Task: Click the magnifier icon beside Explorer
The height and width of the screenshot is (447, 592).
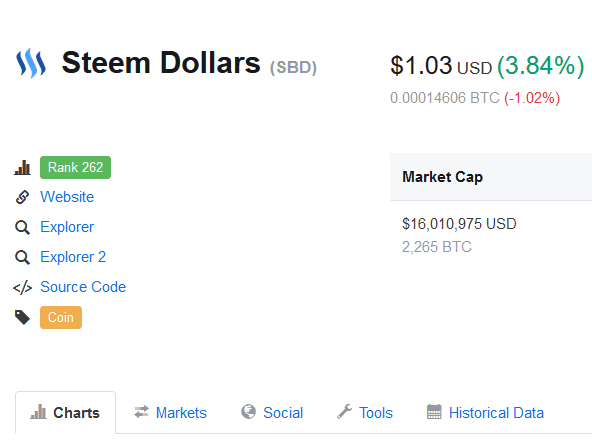Action: click(x=22, y=227)
